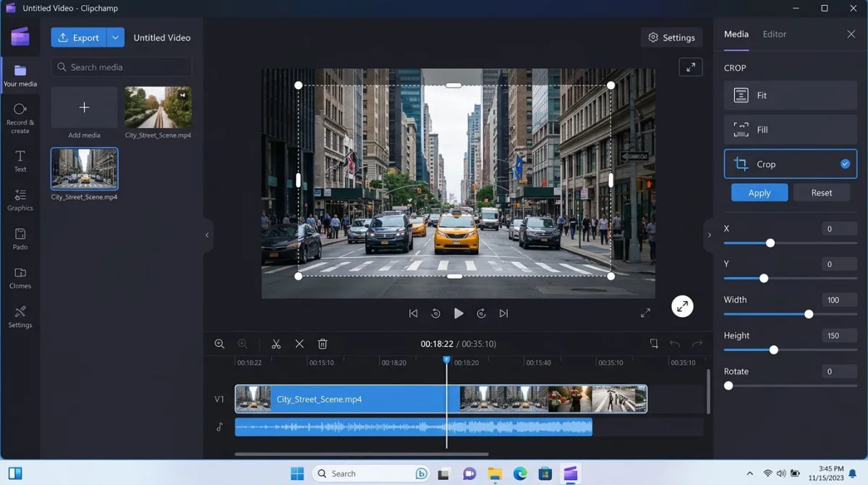Image resolution: width=868 pixels, height=485 pixels.
Task: Click the Y position slider
Action: 791,279
